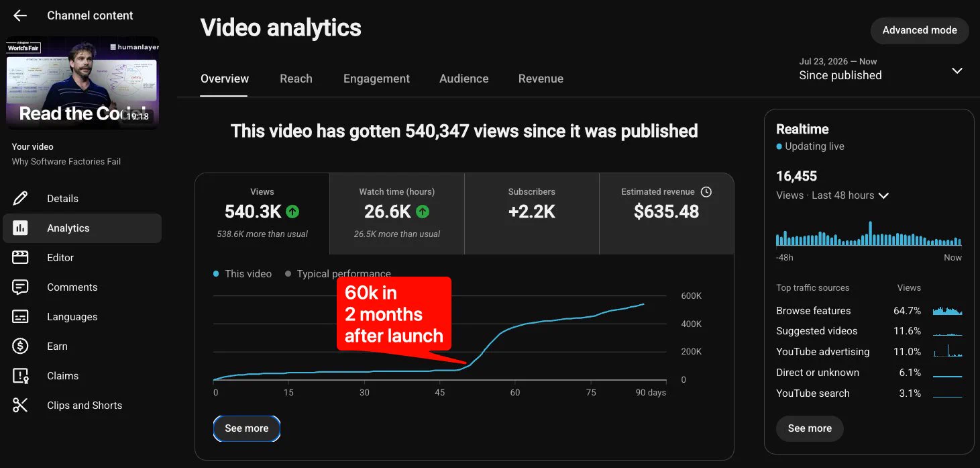Image resolution: width=980 pixels, height=468 pixels.
Task: Click green up arrow next to 540.3K views
Action: pyautogui.click(x=292, y=212)
